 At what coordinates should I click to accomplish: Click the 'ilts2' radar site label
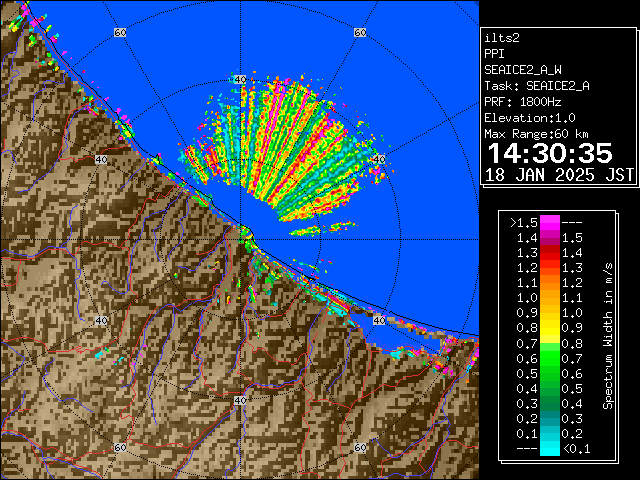(x=502, y=38)
